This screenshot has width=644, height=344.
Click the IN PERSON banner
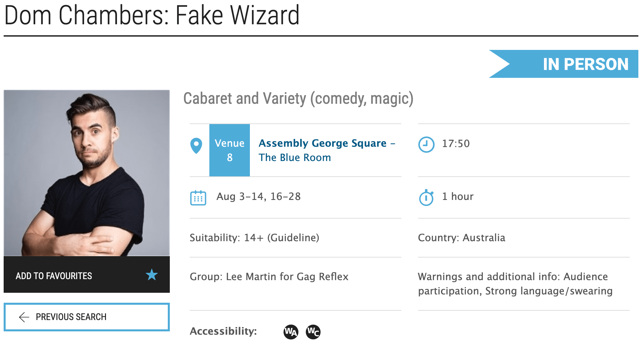(x=564, y=64)
